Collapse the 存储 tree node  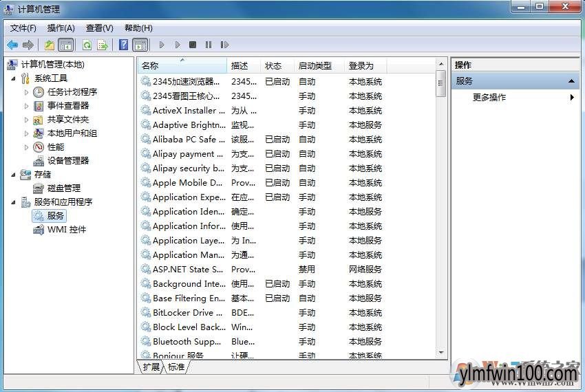(x=14, y=175)
